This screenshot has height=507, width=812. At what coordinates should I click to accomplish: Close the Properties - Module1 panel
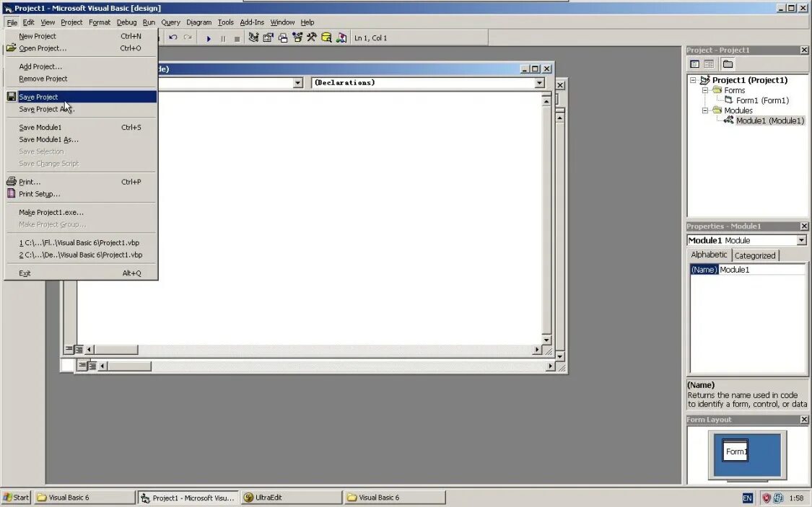point(804,226)
